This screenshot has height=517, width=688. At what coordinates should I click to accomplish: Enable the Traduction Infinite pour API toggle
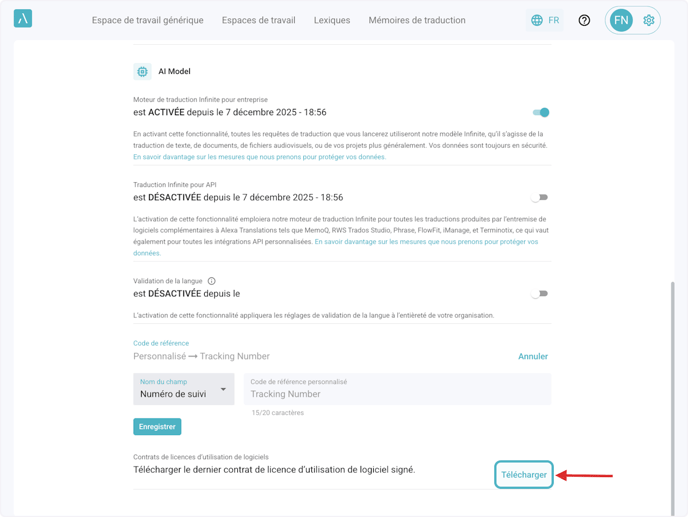click(540, 198)
